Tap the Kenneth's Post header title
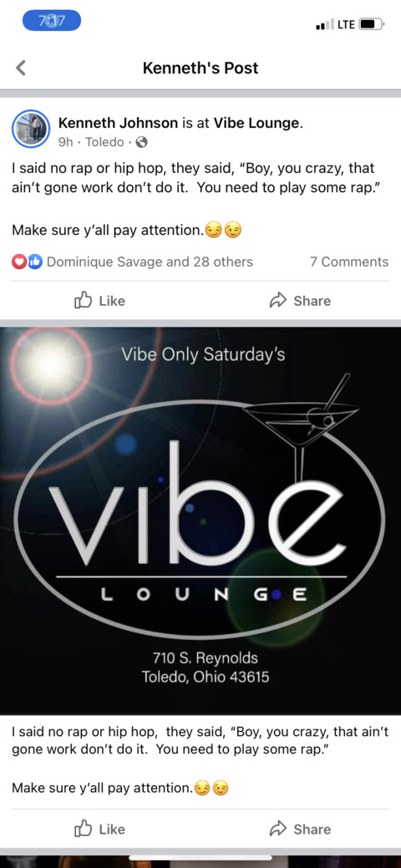401x868 pixels. (x=200, y=69)
